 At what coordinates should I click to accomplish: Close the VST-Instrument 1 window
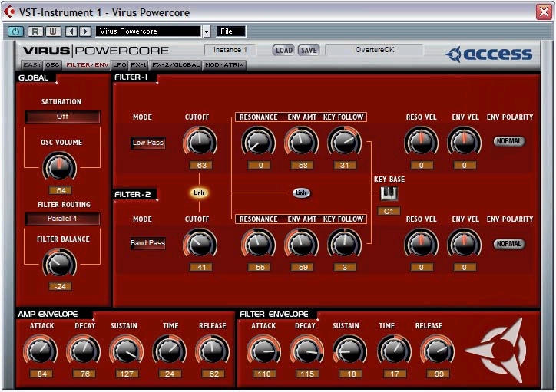(544, 12)
